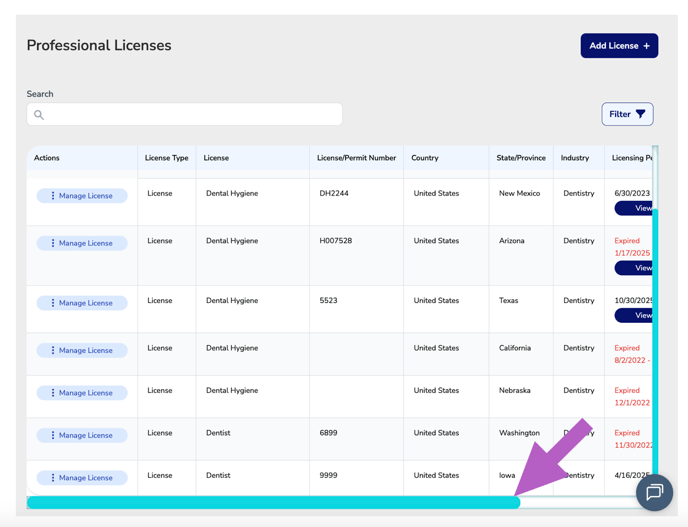Type in the license Search field
Viewport: 688px width, 527px height.
(190, 115)
